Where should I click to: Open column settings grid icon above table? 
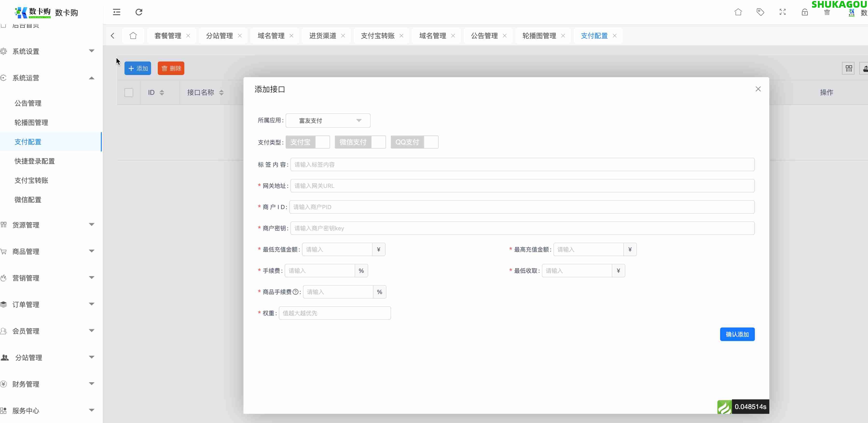click(x=849, y=68)
